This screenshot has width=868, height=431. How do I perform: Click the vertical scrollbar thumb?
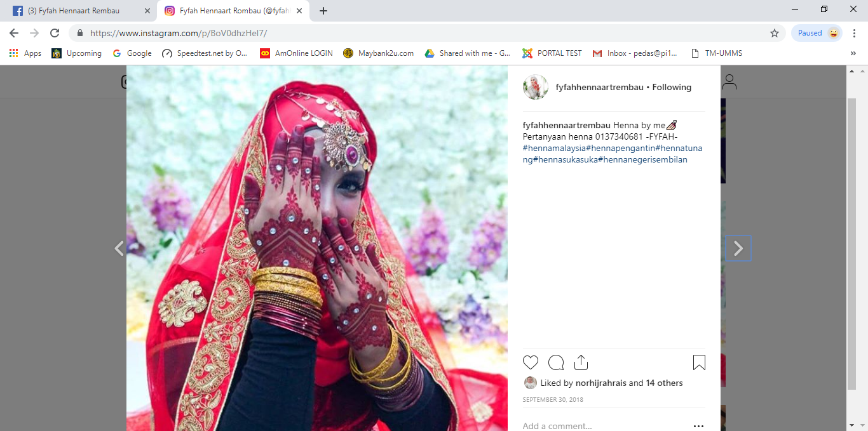point(851,244)
